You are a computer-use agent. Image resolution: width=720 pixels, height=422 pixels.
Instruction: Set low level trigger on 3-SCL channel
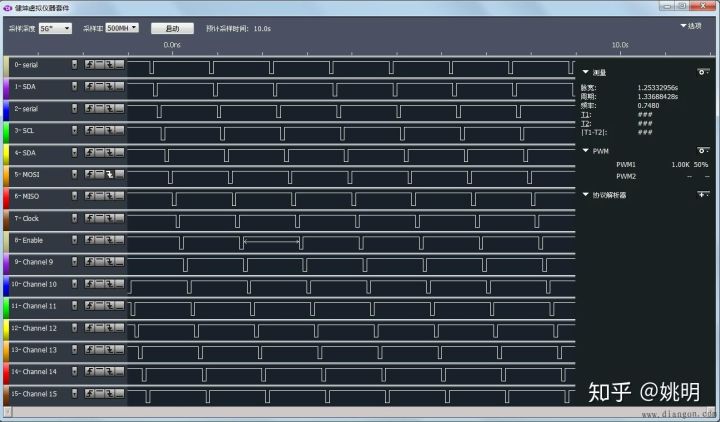(x=119, y=130)
